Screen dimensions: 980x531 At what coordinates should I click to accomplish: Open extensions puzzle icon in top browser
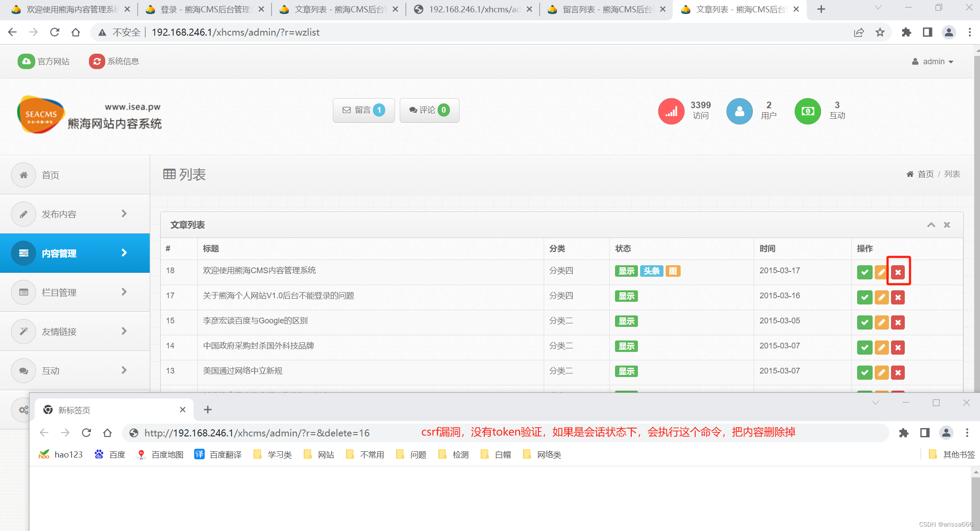906,32
